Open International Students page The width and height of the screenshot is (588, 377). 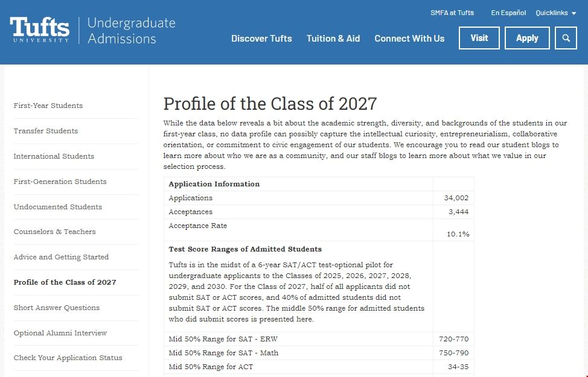click(x=54, y=156)
